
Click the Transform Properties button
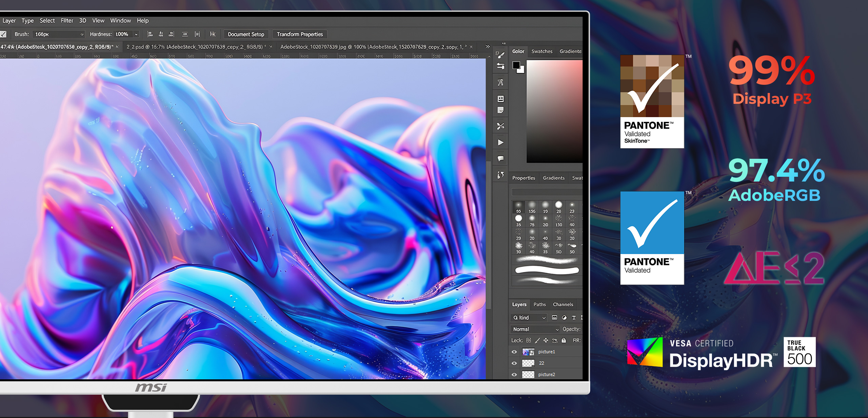300,34
